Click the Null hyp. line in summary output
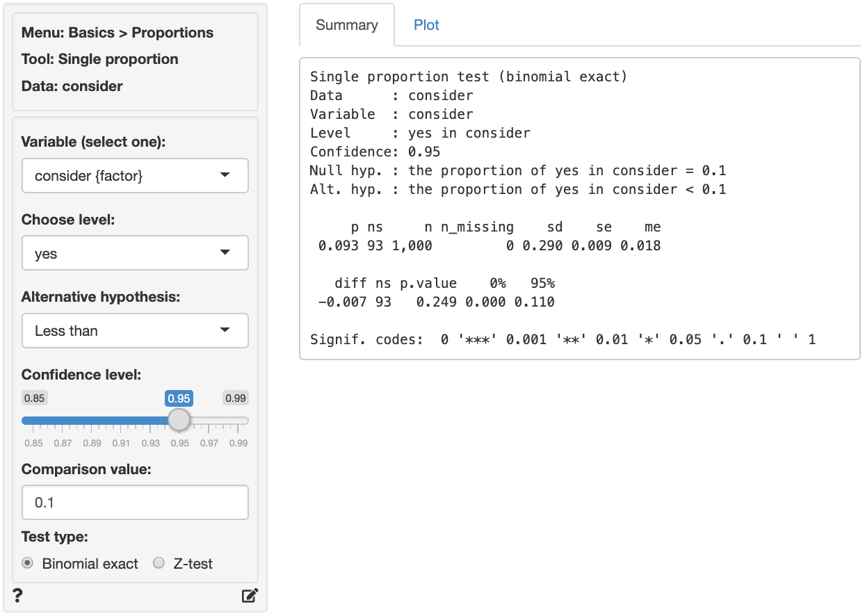This screenshot has width=865, height=616. click(517, 170)
